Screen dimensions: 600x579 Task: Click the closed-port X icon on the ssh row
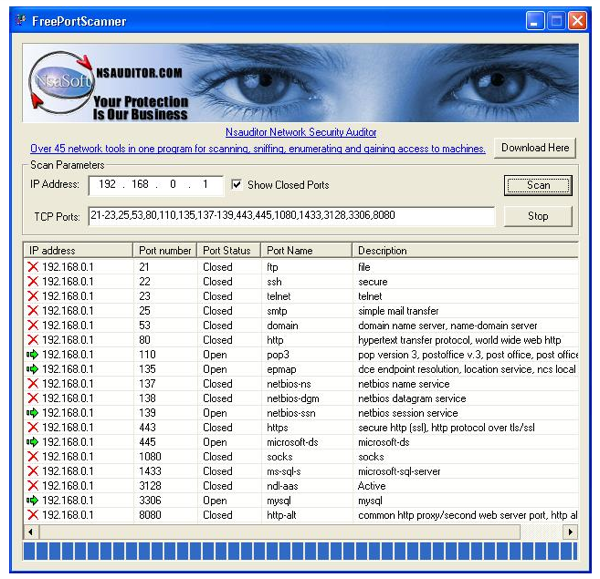(x=33, y=281)
